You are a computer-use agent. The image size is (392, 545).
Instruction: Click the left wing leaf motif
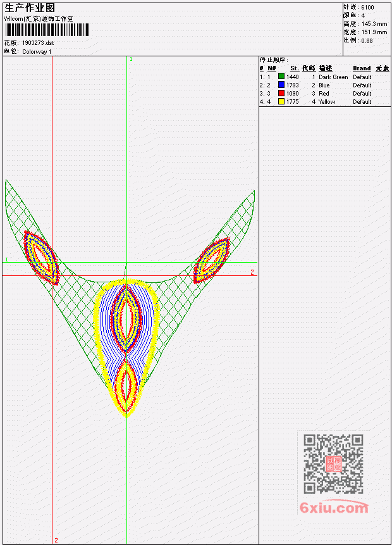click(x=40, y=257)
